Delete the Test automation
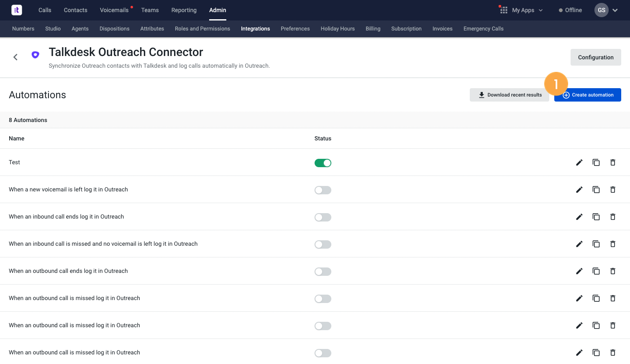This screenshot has height=364, width=630. pos(613,163)
